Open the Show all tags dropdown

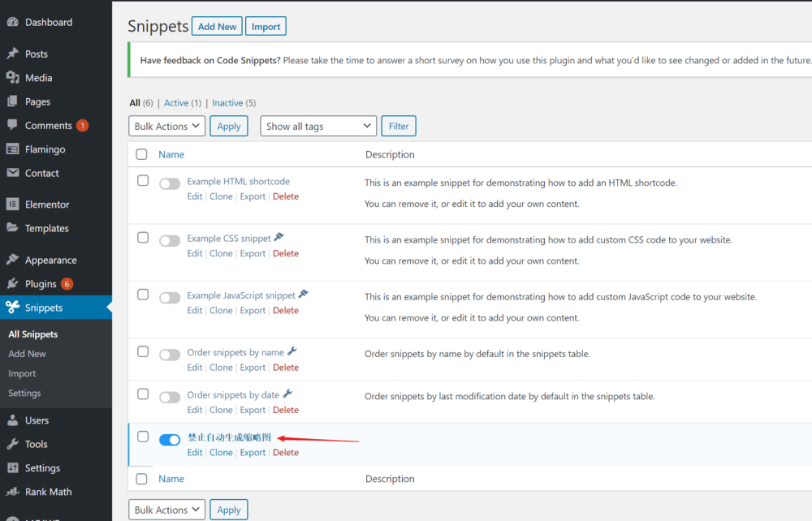[318, 127]
